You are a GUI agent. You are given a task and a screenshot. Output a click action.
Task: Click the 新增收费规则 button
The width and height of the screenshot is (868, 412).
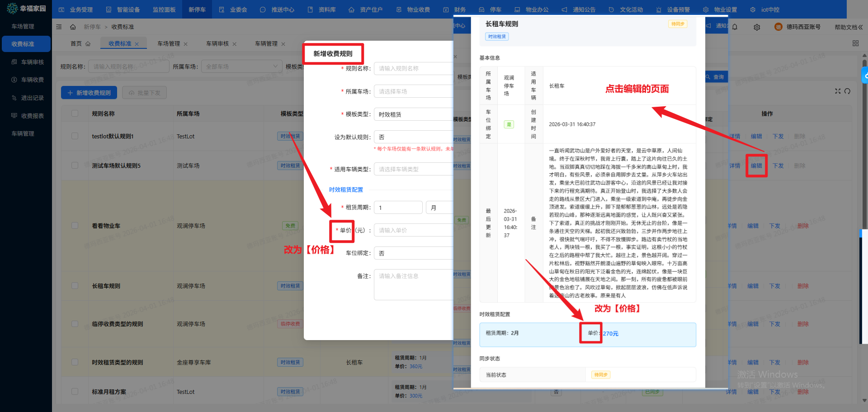coord(89,93)
